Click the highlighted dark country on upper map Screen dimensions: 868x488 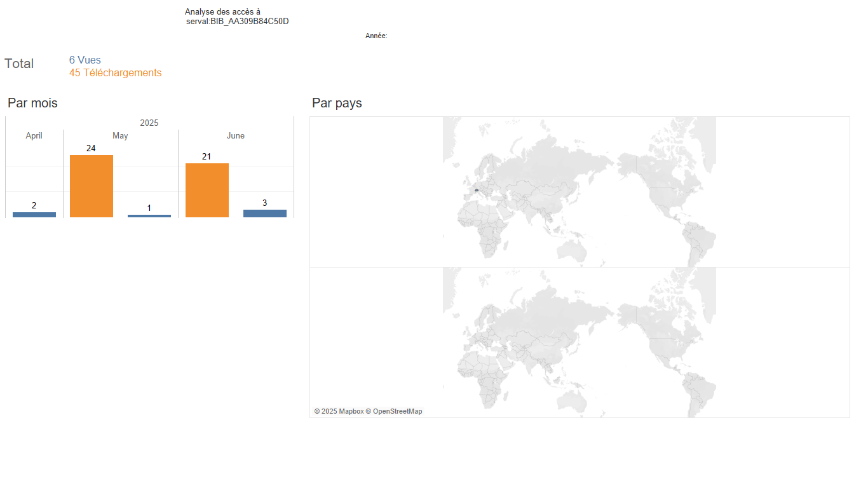[x=476, y=190]
